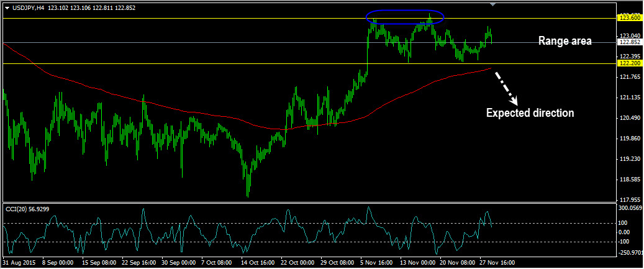Click the 121.135 price axis value
The image size is (644, 269).
(x=630, y=98)
